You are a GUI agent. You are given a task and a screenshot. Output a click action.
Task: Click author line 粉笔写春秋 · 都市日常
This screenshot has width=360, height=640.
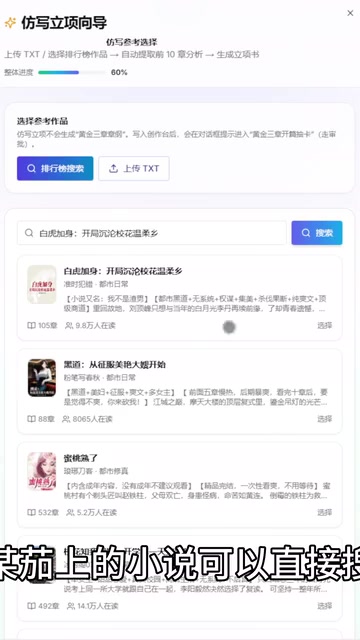click(x=100, y=377)
